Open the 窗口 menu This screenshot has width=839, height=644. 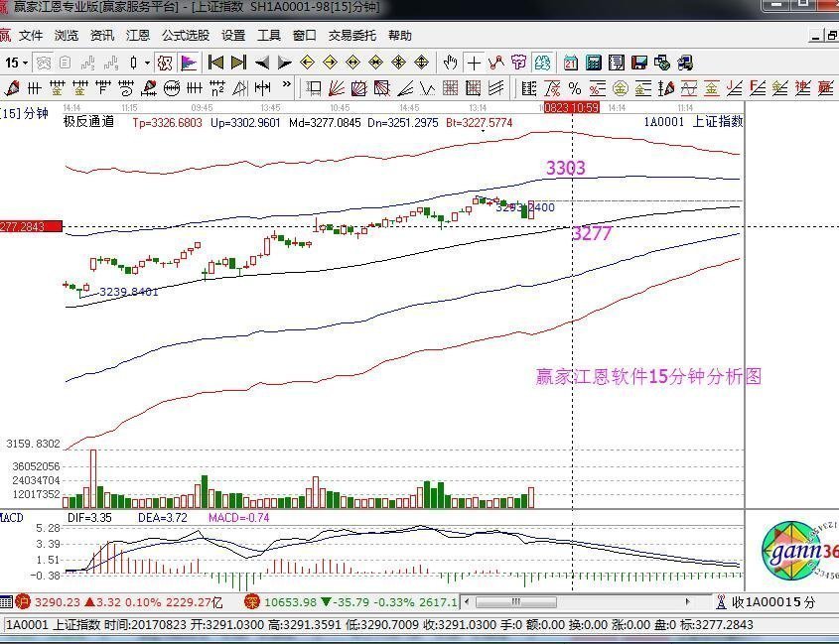point(305,36)
